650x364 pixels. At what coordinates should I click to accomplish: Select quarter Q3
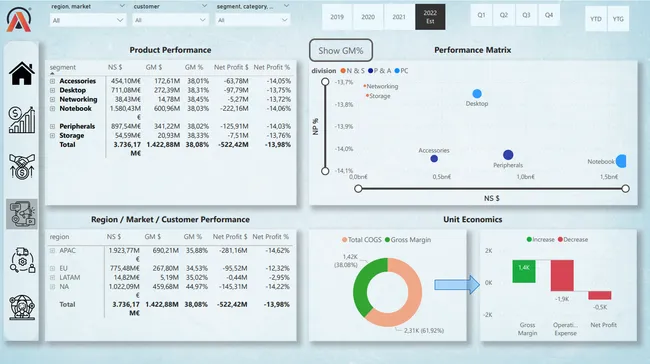(526, 15)
